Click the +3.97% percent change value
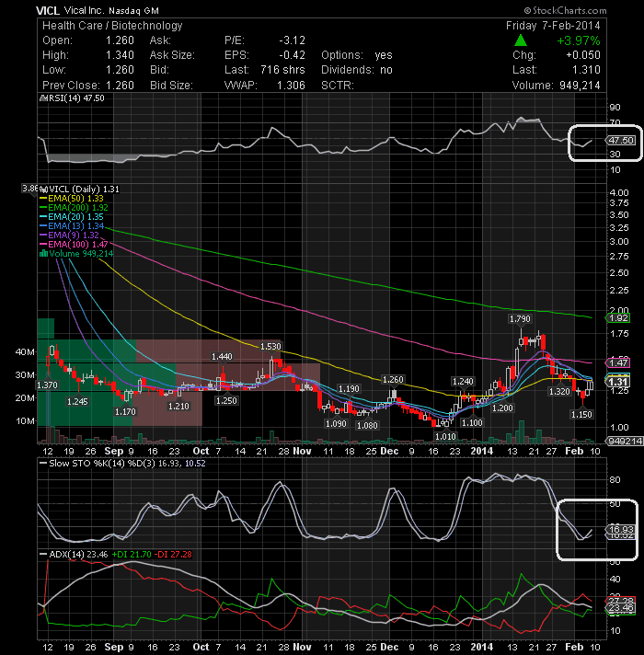 (579, 40)
